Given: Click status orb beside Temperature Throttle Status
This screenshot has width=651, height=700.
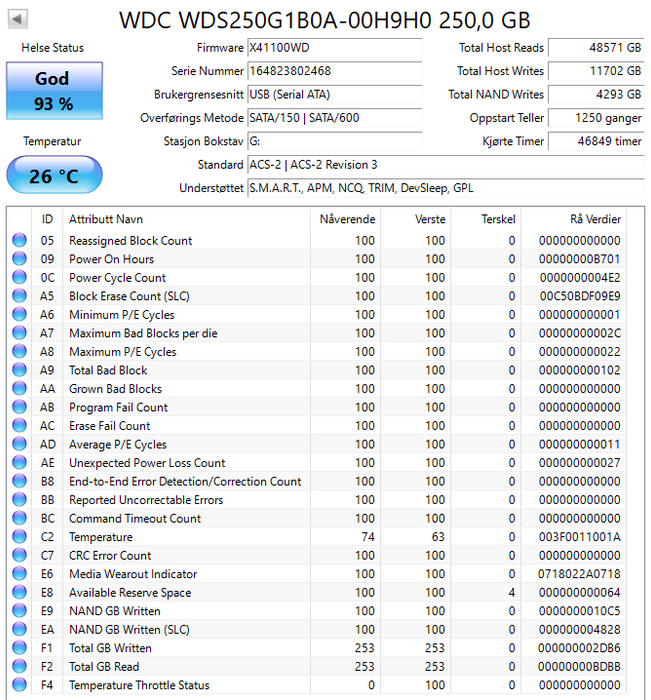Looking at the screenshot, I should point(19,685).
